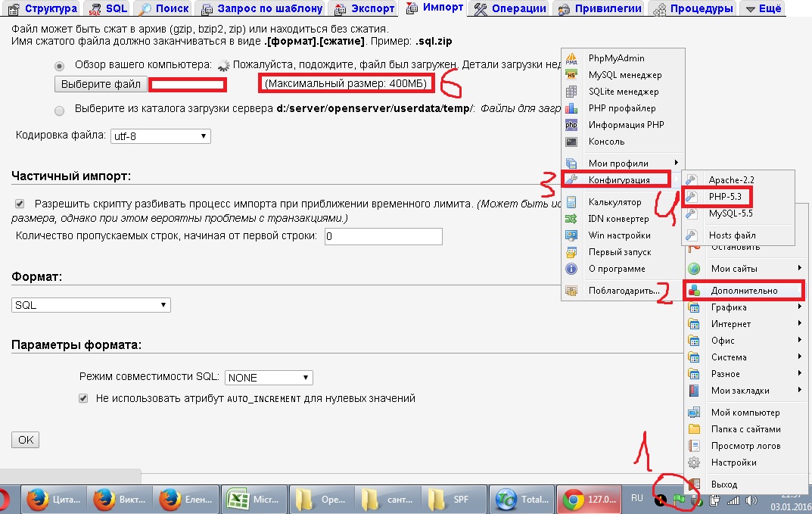
Task: Open the utf-8 file encoding dropdown
Action: 160,136
